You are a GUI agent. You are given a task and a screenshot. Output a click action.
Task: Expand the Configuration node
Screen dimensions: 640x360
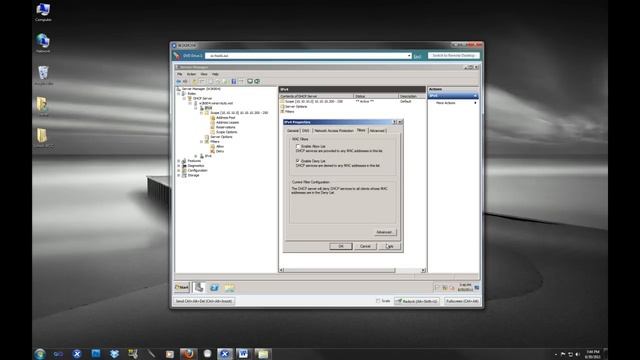click(x=178, y=170)
